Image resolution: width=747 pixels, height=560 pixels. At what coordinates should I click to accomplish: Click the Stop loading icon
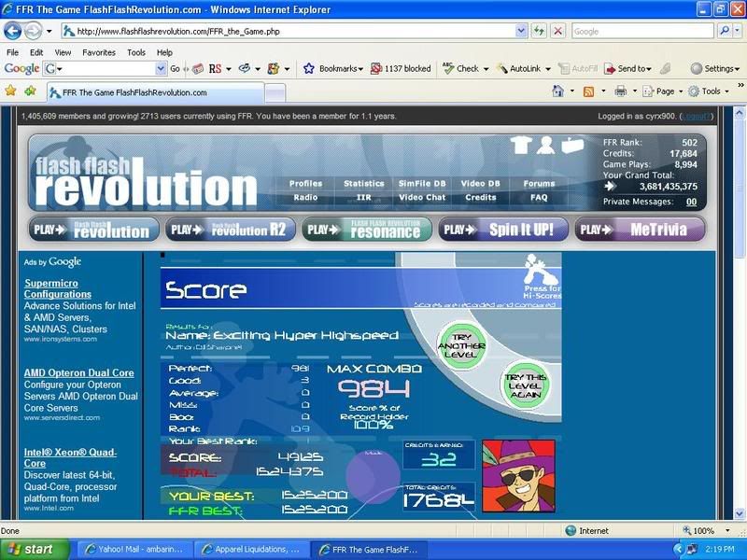557,31
